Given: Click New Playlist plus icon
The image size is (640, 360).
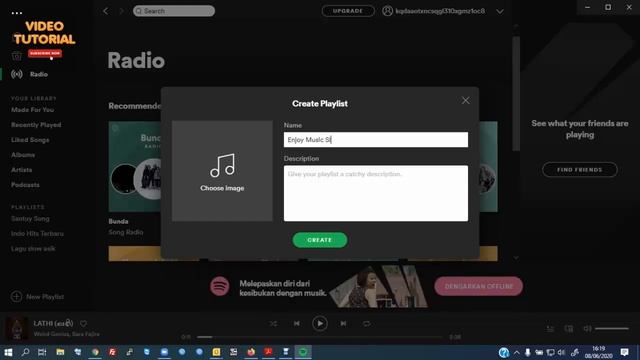Looking at the screenshot, I should click(x=16, y=296).
